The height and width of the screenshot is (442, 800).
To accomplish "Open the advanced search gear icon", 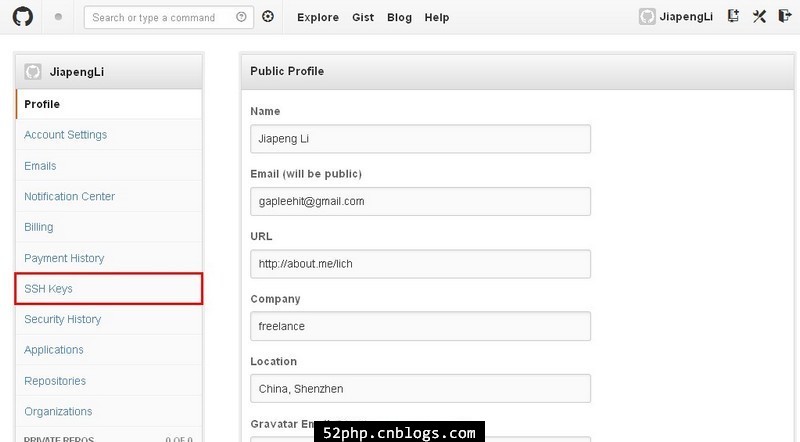I will pos(268,17).
